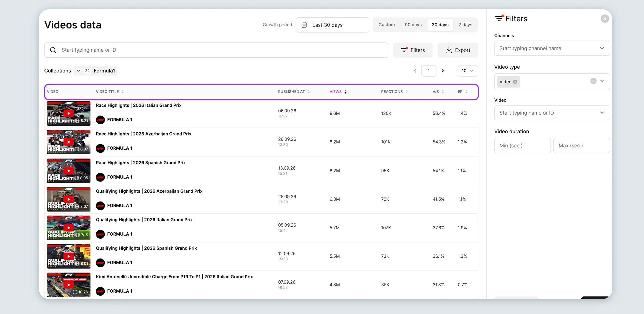Click the search magnifier icon
This screenshot has height=314, width=644.
point(53,50)
